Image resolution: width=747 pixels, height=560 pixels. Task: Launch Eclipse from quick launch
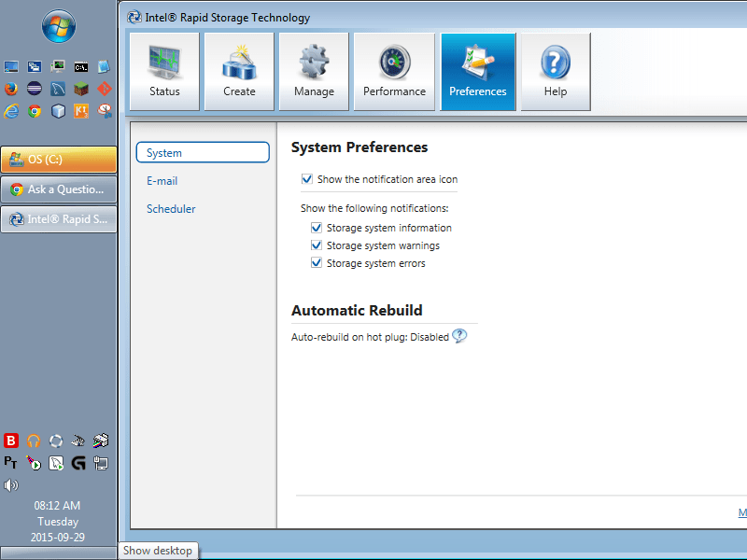[x=35, y=89]
